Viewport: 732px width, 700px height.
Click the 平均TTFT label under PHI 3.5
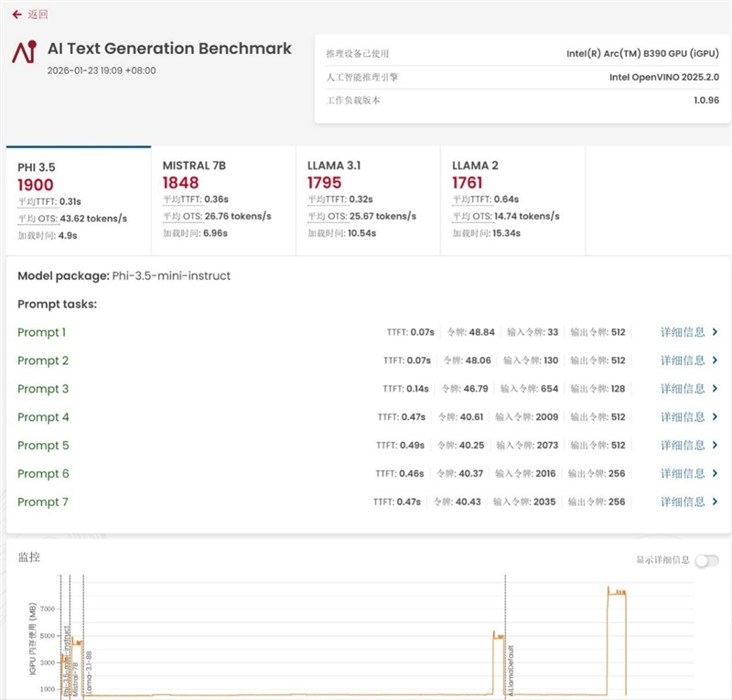tap(37, 201)
